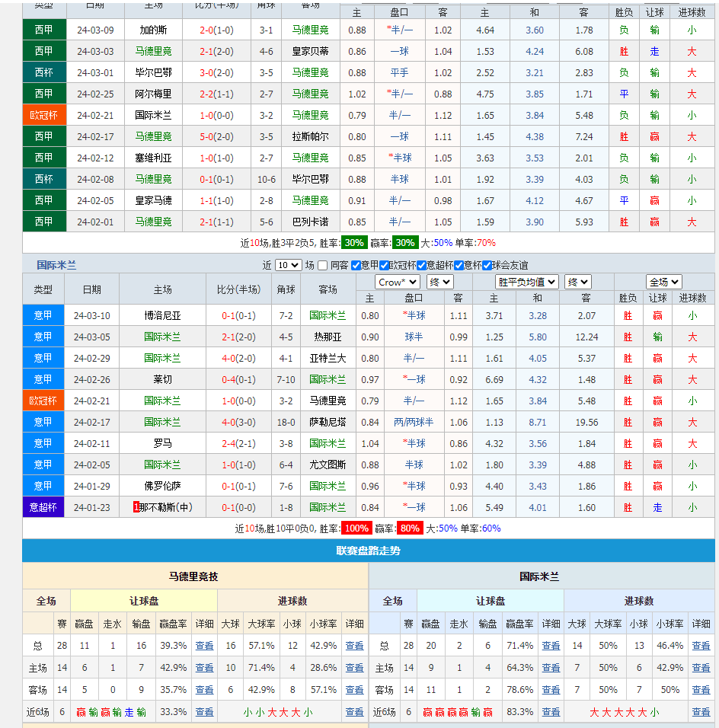Open the 萨勒尼塔 team link

pos(328,422)
